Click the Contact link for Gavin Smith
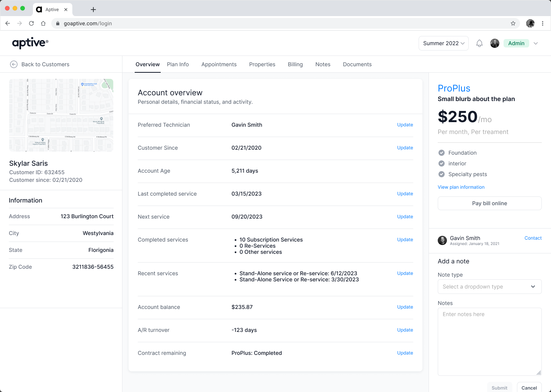Image resolution: width=551 pixels, height=392 pixels. click(533, 238)
